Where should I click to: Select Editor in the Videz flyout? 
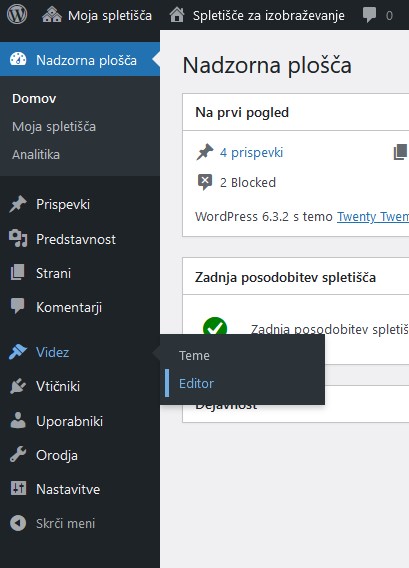click(x=196, y=383)
